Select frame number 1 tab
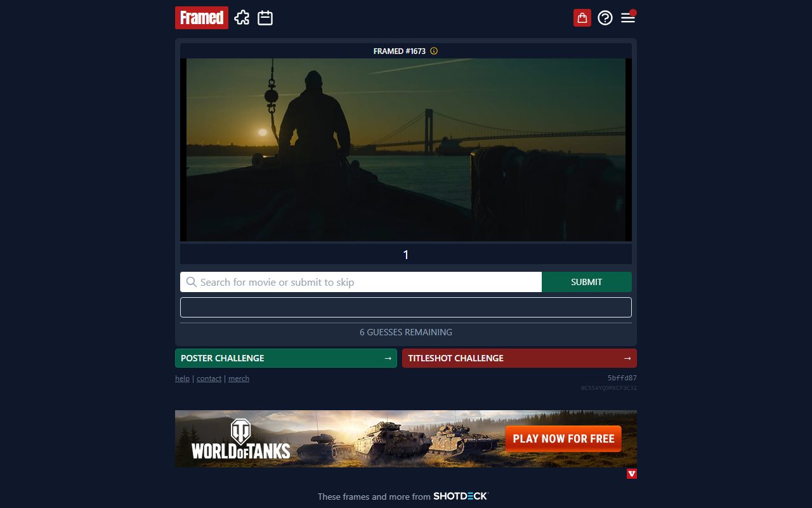Screen dimensions: 812x508 click(x=406, y=255)
